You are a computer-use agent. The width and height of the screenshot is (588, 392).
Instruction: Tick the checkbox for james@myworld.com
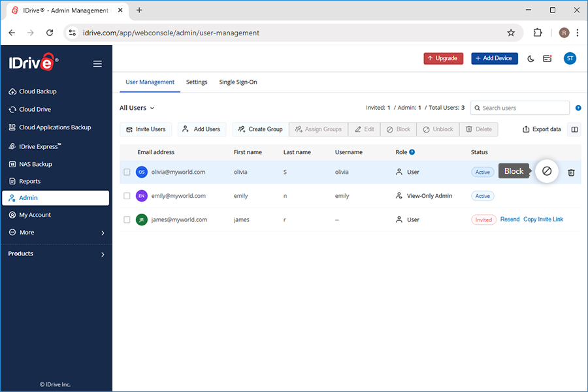click(127, 220)
